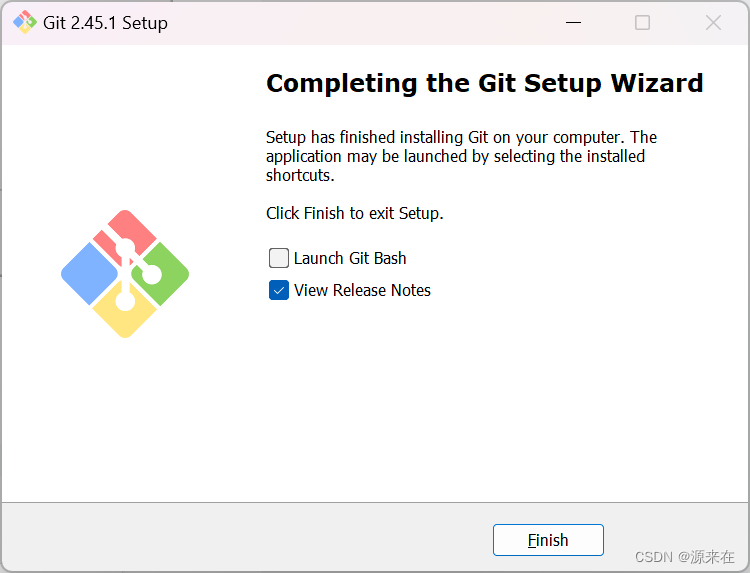Click the Git icon in the title bar
750x573 pixels.
click(24, 22)
